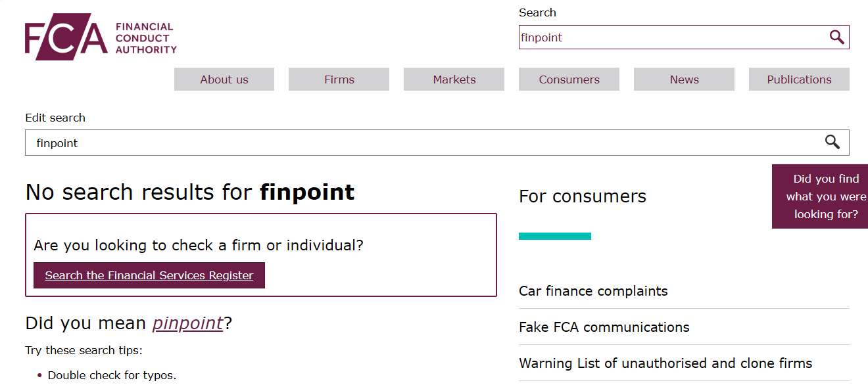This screenshot has height=387, width=868.
Task: Click Search the Financial Services Register button
Action: [x=149, y=275]
